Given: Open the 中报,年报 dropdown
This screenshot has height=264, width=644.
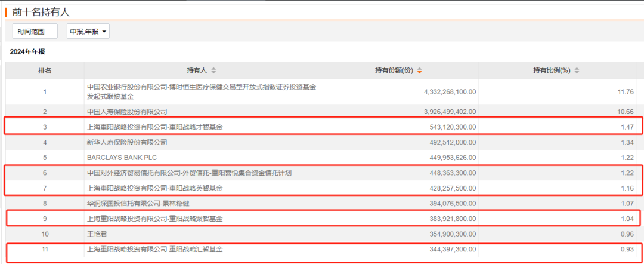Looking at the screenshot, I should [88, 32].
